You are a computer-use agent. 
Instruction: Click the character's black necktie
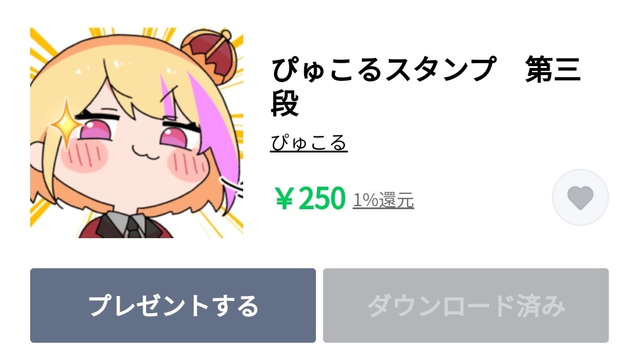pos(133,228)
